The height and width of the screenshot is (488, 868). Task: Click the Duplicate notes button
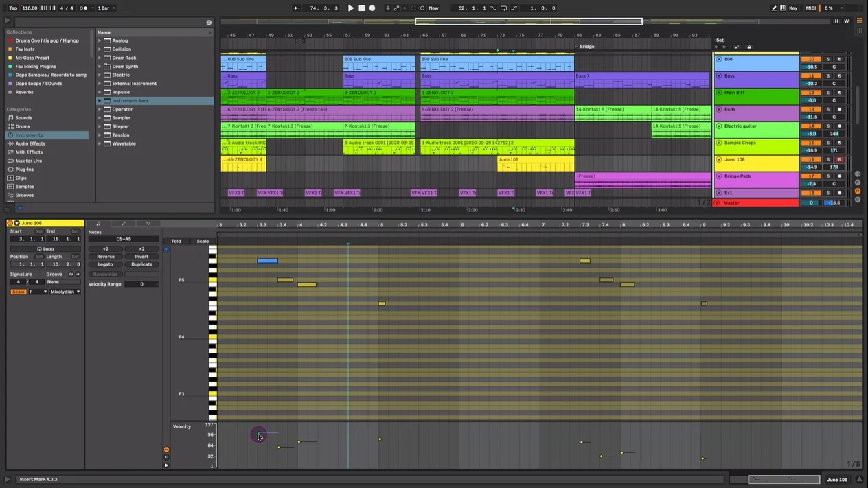click(141, 264)
